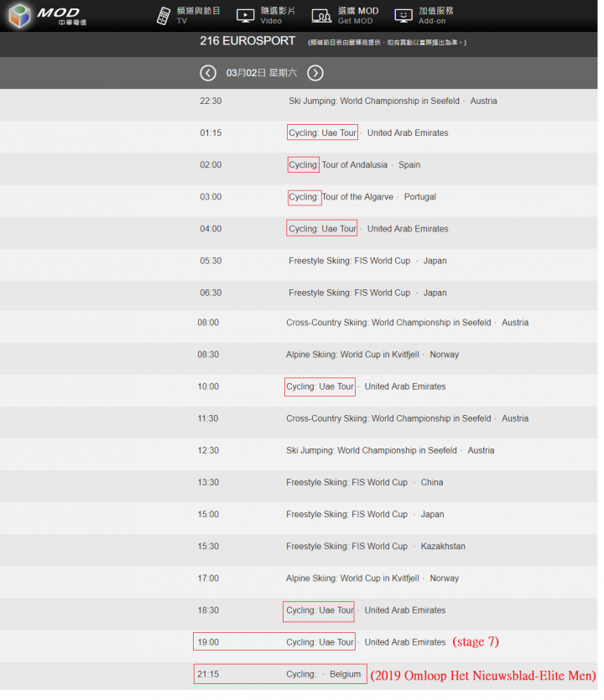Click Belgium label in 21:15 row
Image resolution: width=604 pixels, height=700 pixels.
[345, 675]
